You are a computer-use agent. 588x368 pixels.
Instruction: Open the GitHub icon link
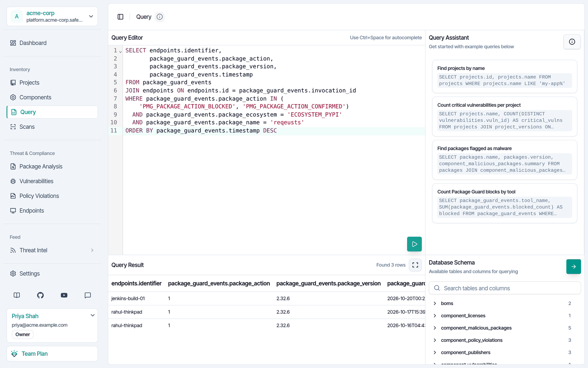coord(40,295)
